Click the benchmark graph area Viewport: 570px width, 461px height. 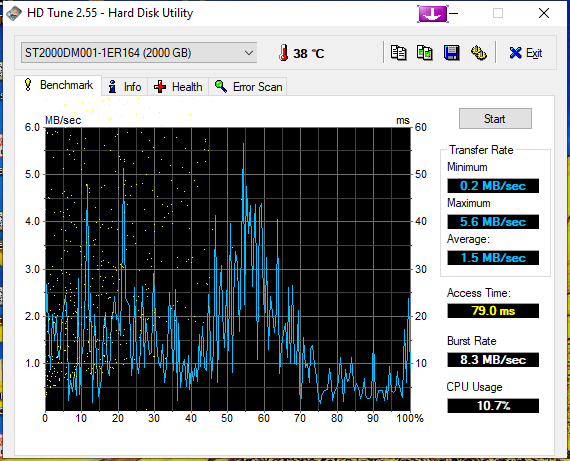[x=228, y=269]
